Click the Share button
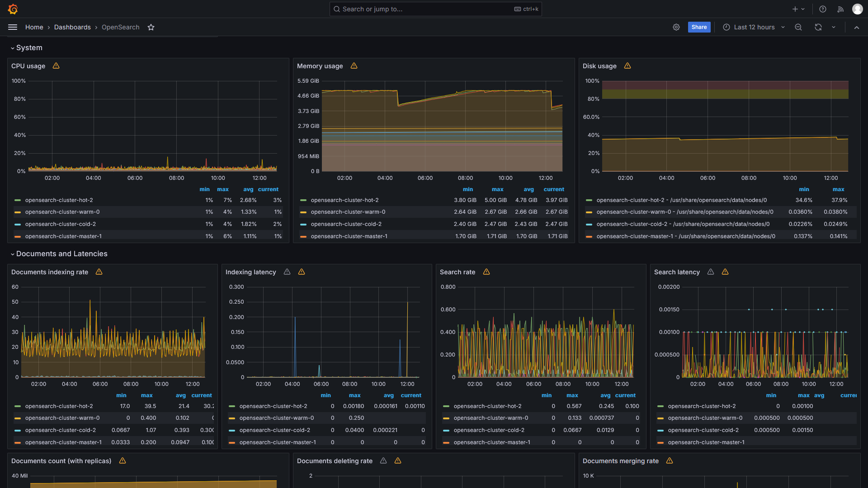The height and width of the screenshot is (488, 868). pos(699,27)
